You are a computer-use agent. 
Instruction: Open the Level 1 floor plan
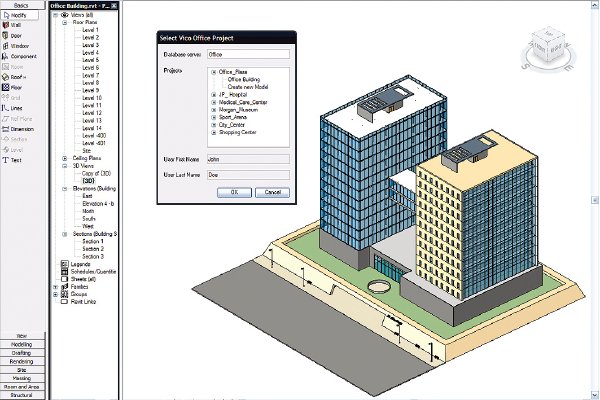point(91,30)
